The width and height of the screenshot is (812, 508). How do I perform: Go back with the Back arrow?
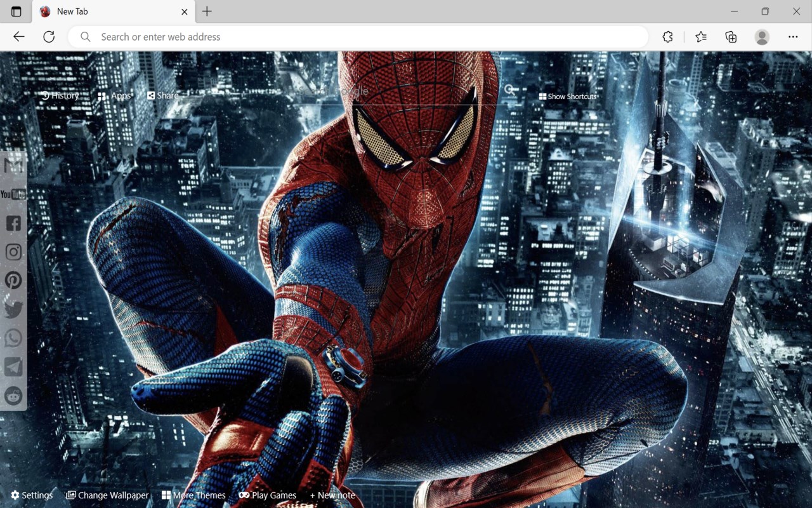(x=19, y=37)
